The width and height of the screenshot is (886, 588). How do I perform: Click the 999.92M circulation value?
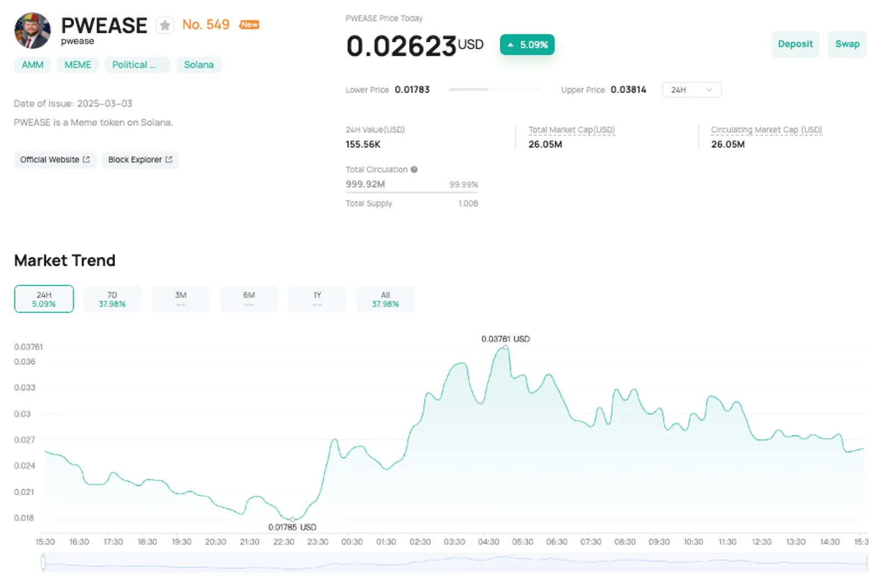point(365,184)
